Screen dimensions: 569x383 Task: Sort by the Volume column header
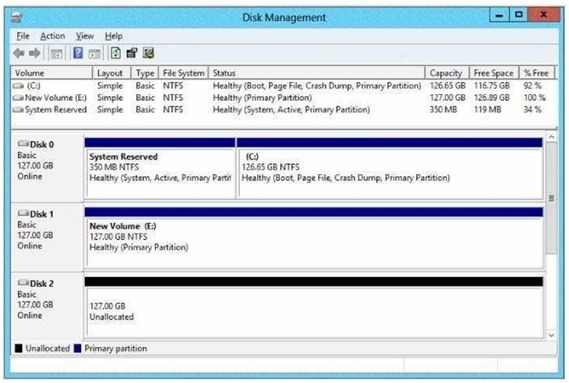[52, 73]
